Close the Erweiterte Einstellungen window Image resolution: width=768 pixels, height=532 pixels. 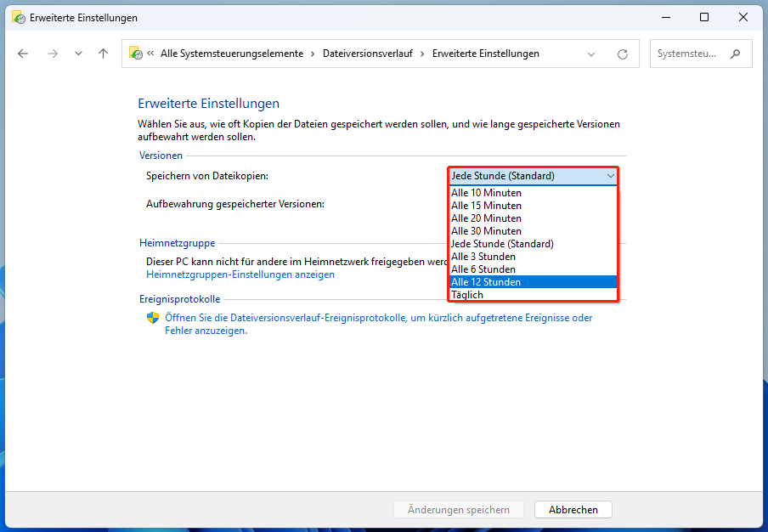tap(743, 18)
